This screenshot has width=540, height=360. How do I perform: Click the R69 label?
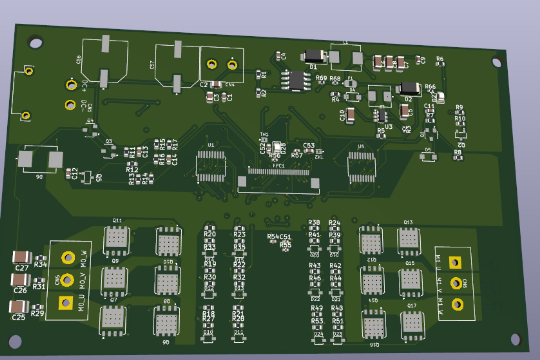tap(321, 78)
